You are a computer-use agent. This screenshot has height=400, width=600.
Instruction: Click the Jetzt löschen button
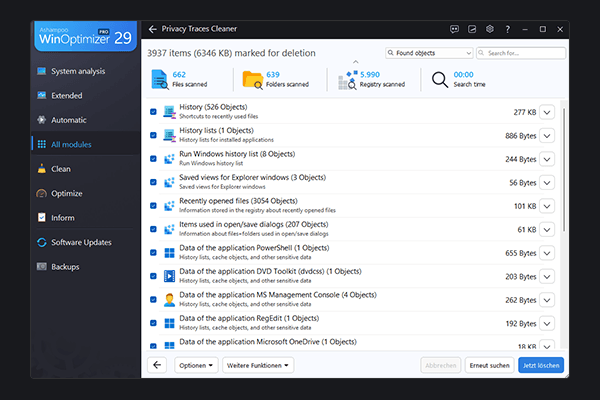541,365
